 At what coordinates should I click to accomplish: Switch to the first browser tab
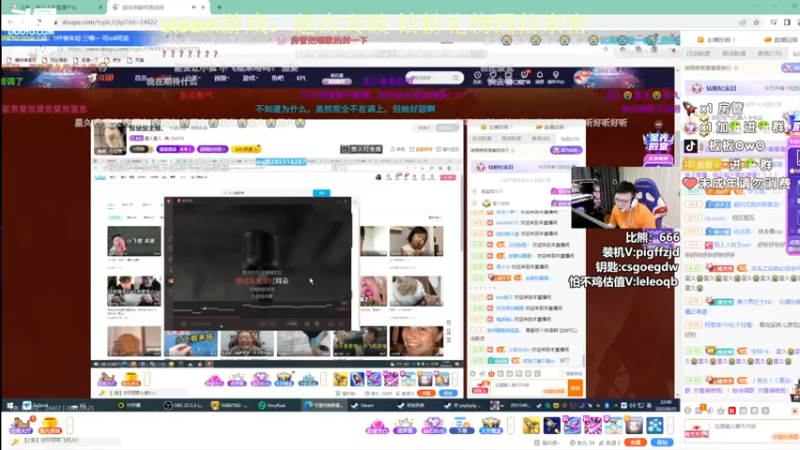click(x=54, y=7)
